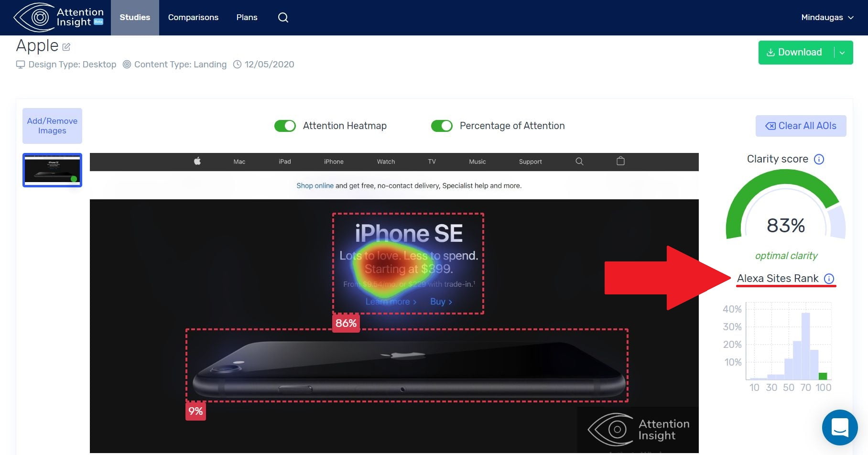Click the Learn more link
Screen dimensions: 868x455
click(x=391, y=302)
